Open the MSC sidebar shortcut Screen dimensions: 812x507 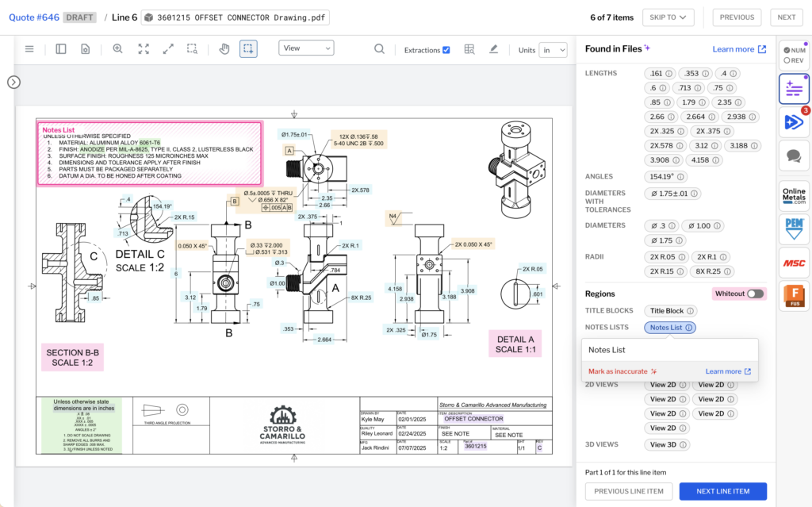click(794, 263)
